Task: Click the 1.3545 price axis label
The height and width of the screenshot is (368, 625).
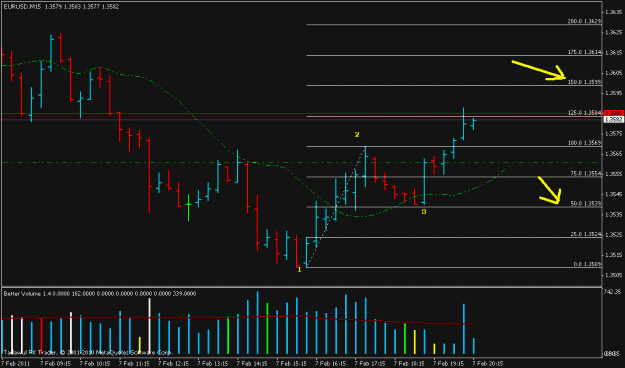Action: coord(613,194)
